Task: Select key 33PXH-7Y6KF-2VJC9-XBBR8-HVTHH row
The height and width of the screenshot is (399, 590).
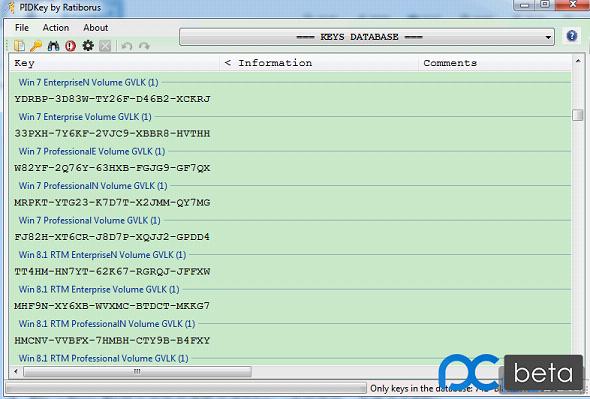Action: pos(290,134)
